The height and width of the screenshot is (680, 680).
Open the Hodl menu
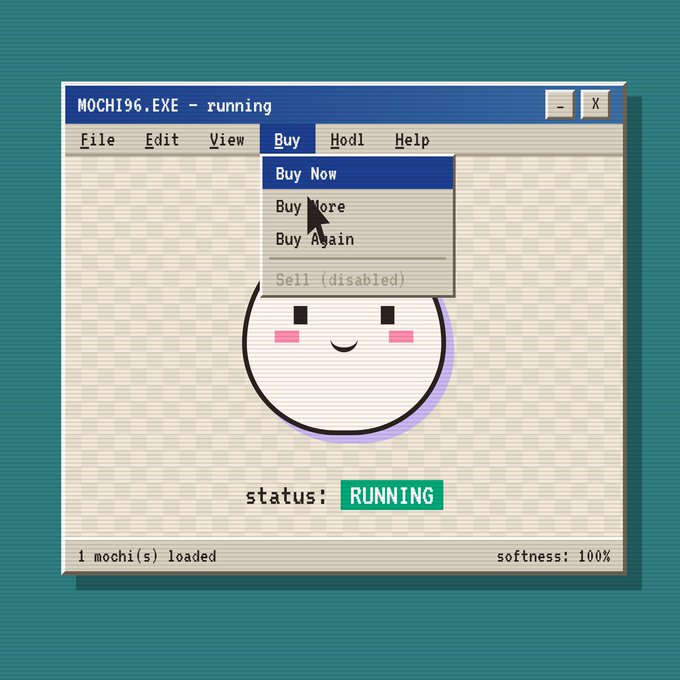347,140
